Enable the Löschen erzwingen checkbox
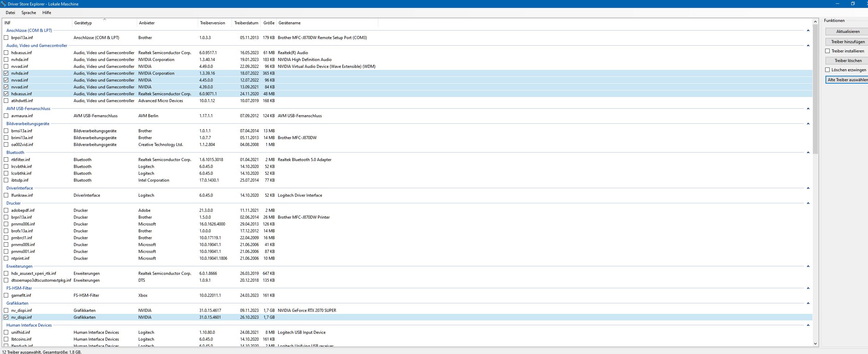The width and height of the screenshot is (868, 354). pyautogui.click(x=828, y=70)
